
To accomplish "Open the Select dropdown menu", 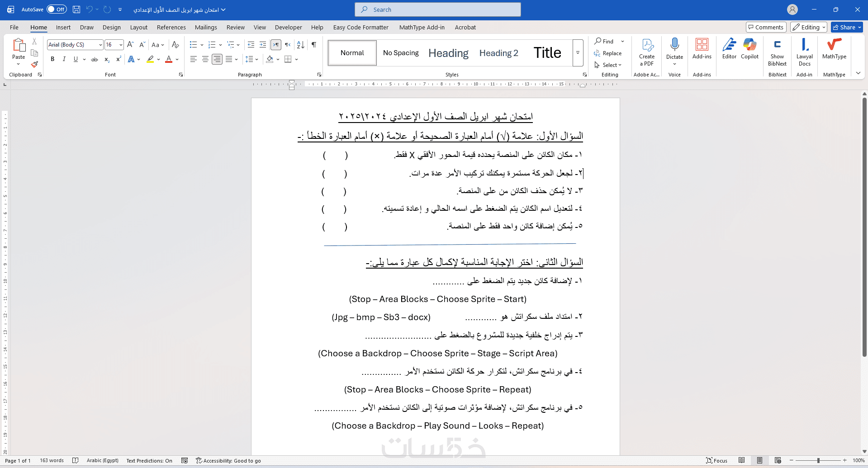I will [608, 65].
